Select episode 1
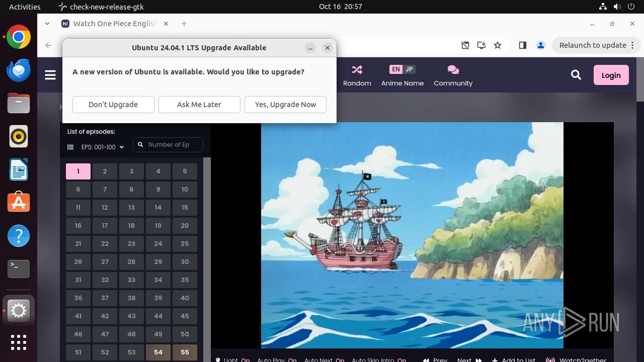Image resolution: width=644 pixels, height=362 pixels. pos(78,171)
